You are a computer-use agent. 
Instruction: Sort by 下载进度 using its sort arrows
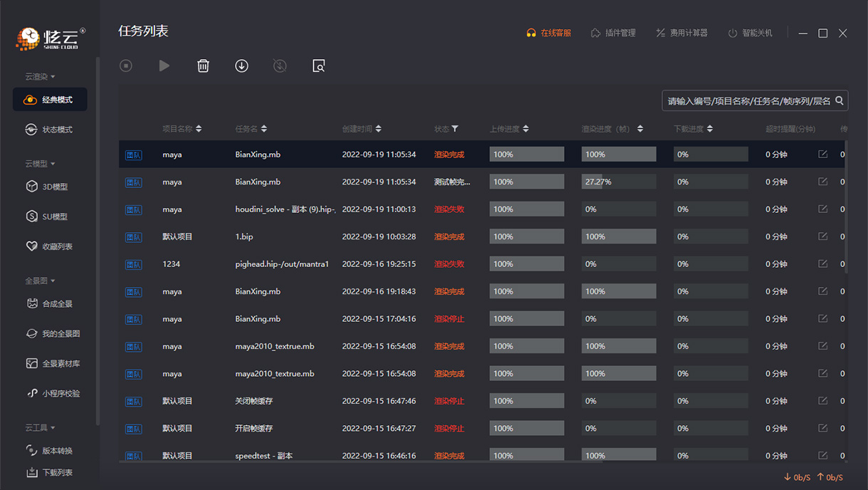(x=710, y=129)
